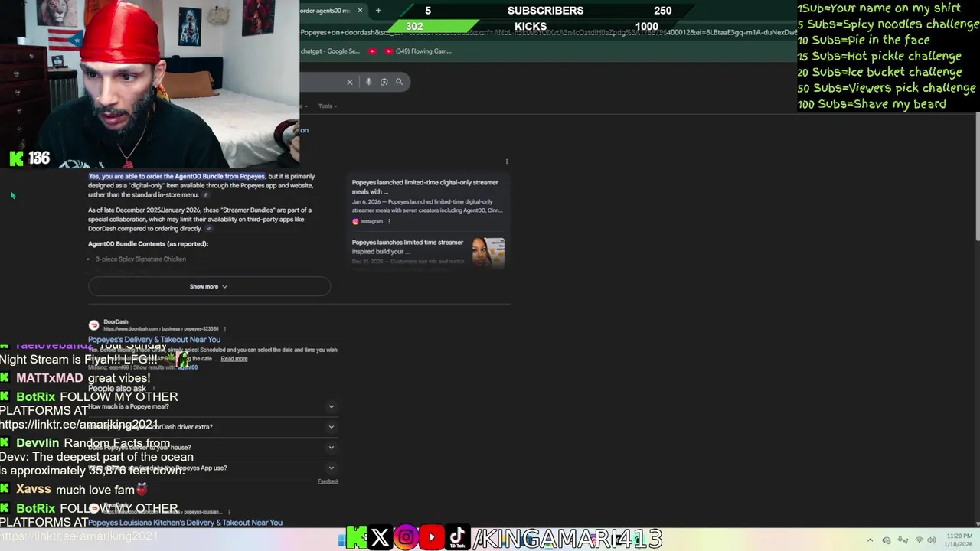Expand the DoorDash driver extra question
Viewport: 980px width, 551px height.
pos(211,427)
